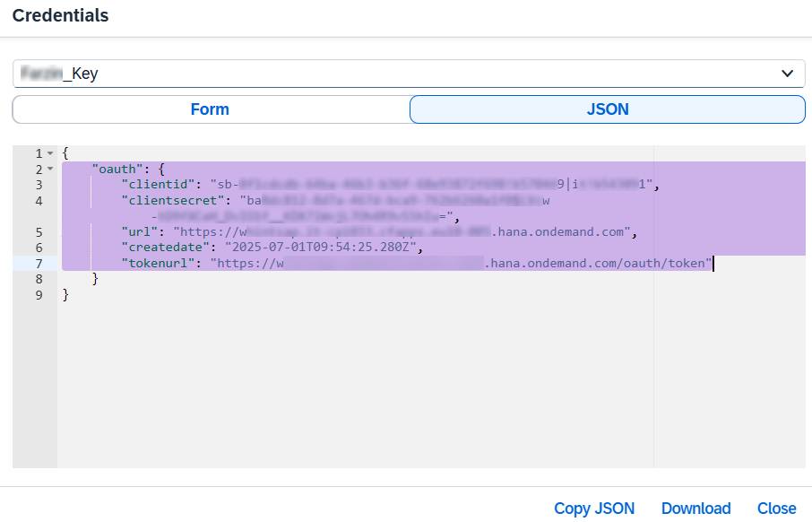
Task: Click line number 5 in the gutter
Action: click(x=39, y=232)
